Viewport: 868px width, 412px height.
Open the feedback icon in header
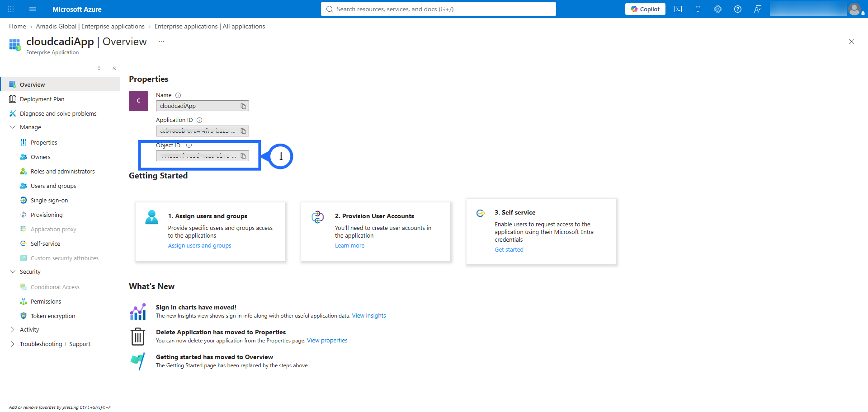pyautogui.click(x=758, y=9)
